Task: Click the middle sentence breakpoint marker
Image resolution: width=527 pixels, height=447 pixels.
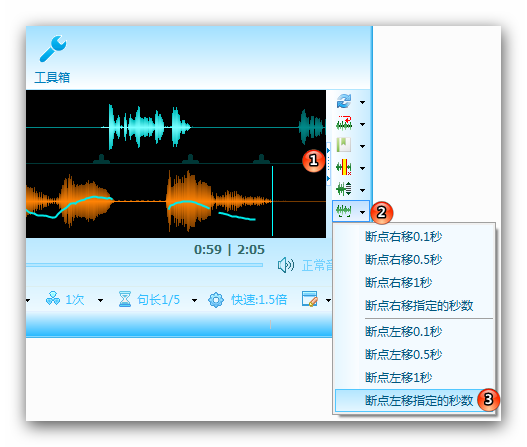Action: click(190, 159)
